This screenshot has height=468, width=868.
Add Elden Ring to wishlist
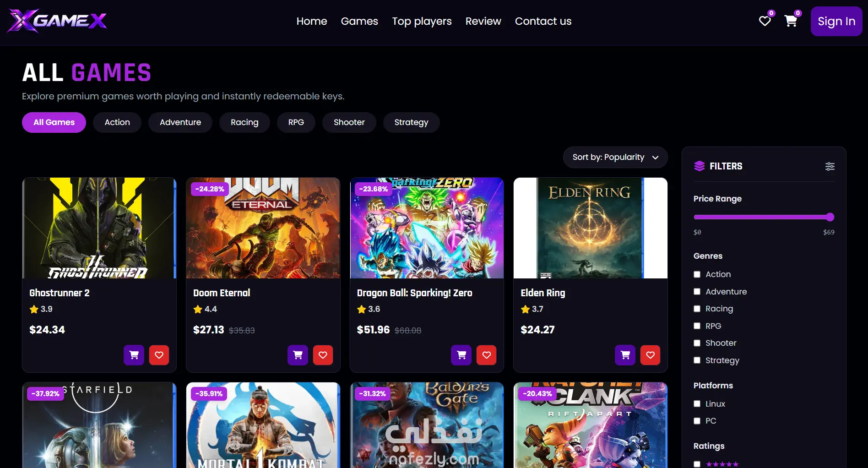[650, 355]
